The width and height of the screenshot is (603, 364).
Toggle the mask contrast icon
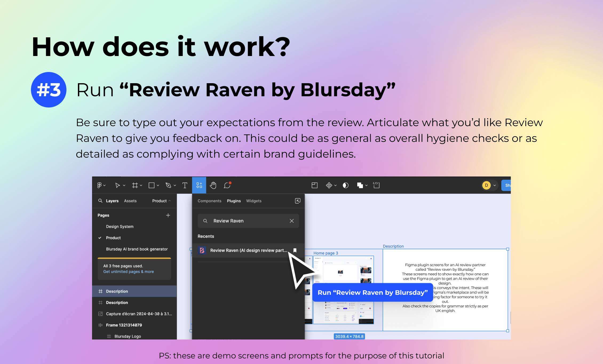click(x=346, y=185)
